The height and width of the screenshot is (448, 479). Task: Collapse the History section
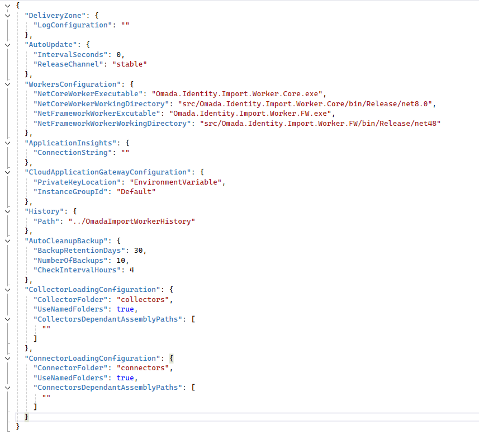pos(7,211)
